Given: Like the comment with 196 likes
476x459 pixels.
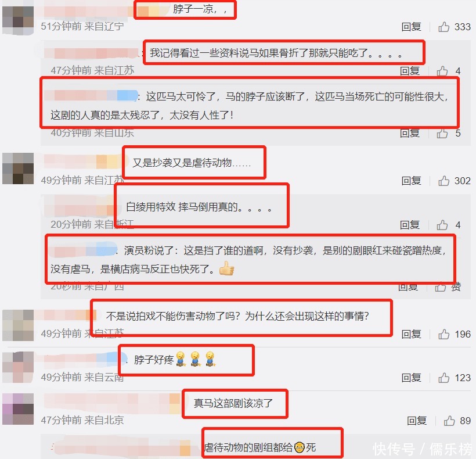Looking at the screenshot, I should pyautogui.click(x=443, y=334).
